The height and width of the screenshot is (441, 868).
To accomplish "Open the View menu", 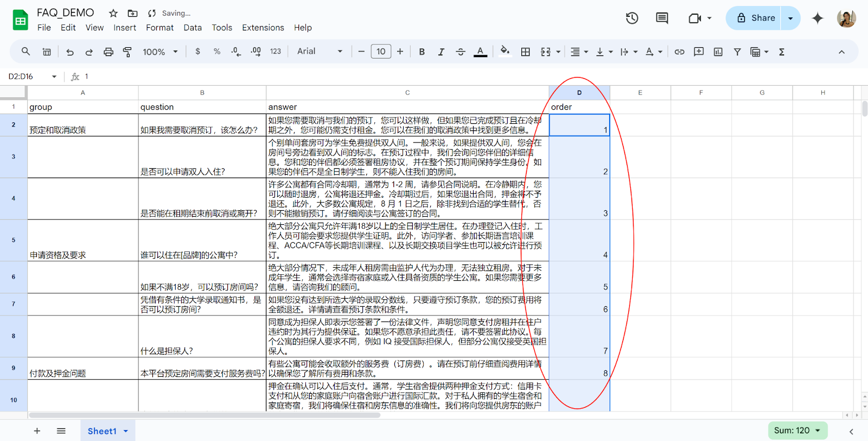I will click(94, 28).
